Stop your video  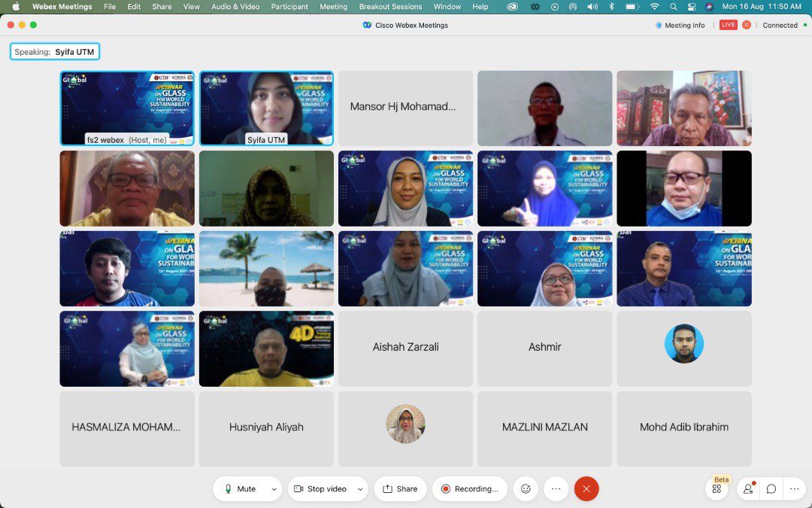tap(323, 488)
